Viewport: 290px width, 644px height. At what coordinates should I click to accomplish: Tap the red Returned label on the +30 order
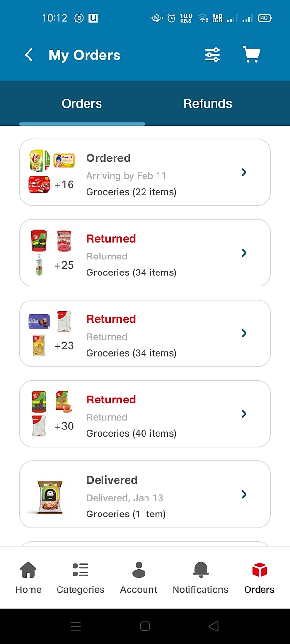[111, 400]
